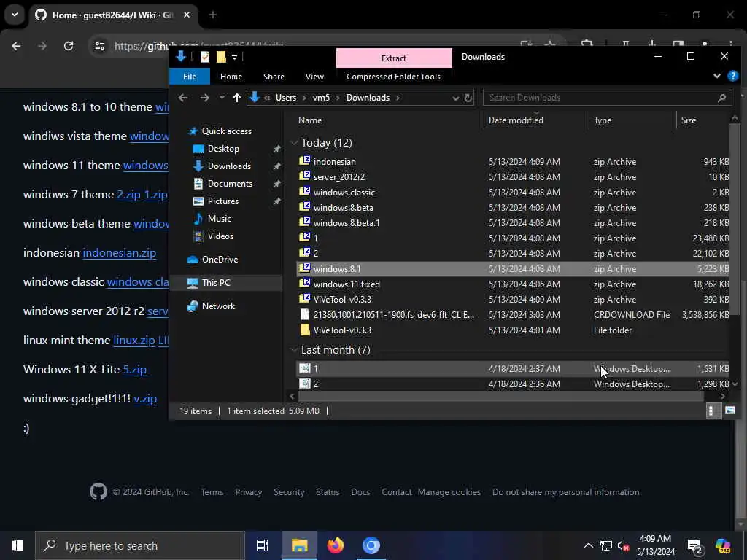747x560 pixels.
Task: Open a new browser tab
Action: click(x=213, y=15)
